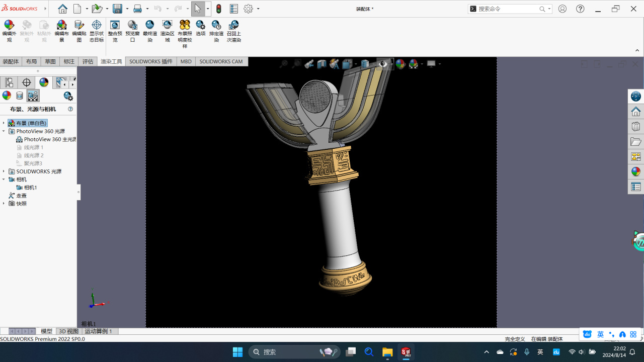
Task: Select the MBD ribbon tab
Action: coord(186,61)
